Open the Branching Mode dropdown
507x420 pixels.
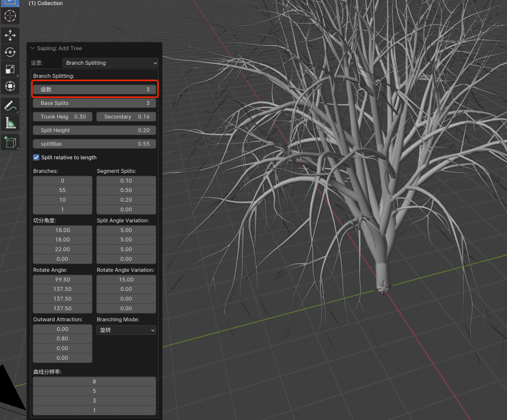[x=126, y=330]
